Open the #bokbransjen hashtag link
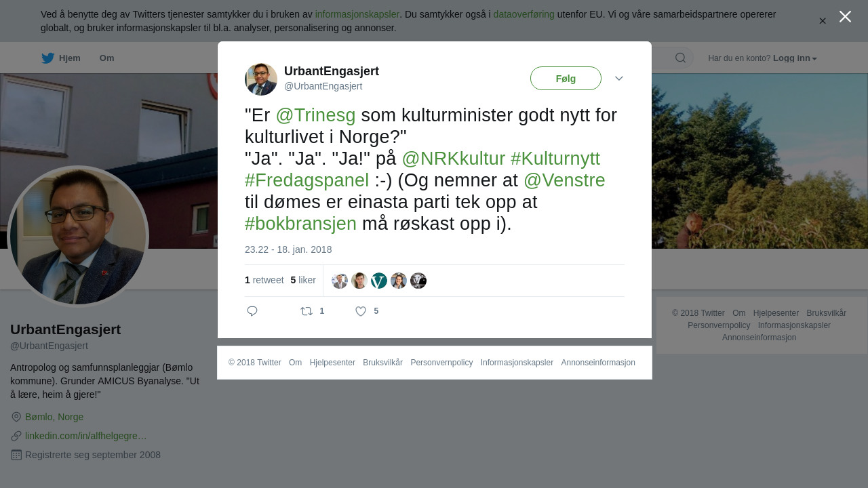Image resolution: width=868 pixels, height=488 pixels. 300,224
